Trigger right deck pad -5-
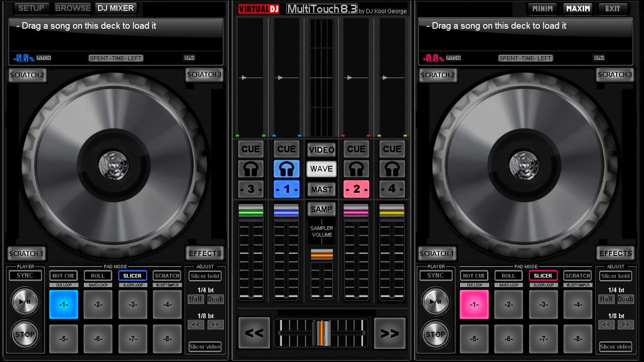 pyautogui.click(x=474, y=339)
